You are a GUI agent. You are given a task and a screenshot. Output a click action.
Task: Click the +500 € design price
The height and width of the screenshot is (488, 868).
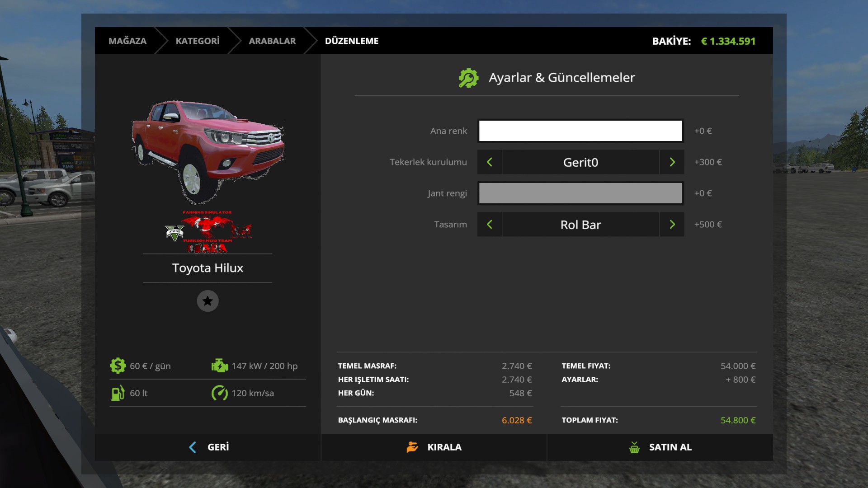coord(708,225)
